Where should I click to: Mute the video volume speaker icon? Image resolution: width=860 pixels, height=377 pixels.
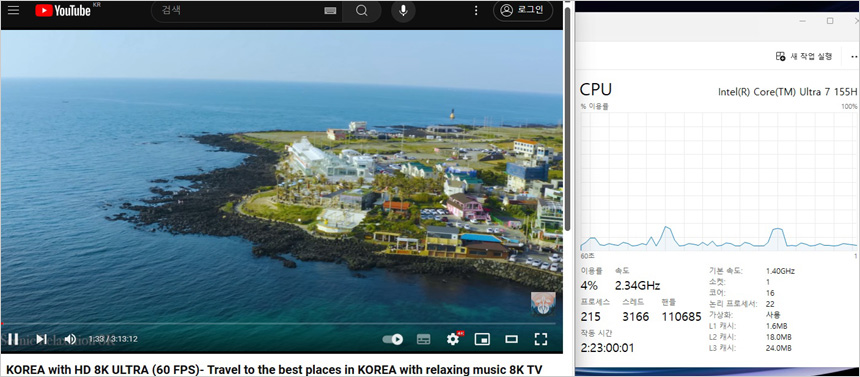pos(70,339)
